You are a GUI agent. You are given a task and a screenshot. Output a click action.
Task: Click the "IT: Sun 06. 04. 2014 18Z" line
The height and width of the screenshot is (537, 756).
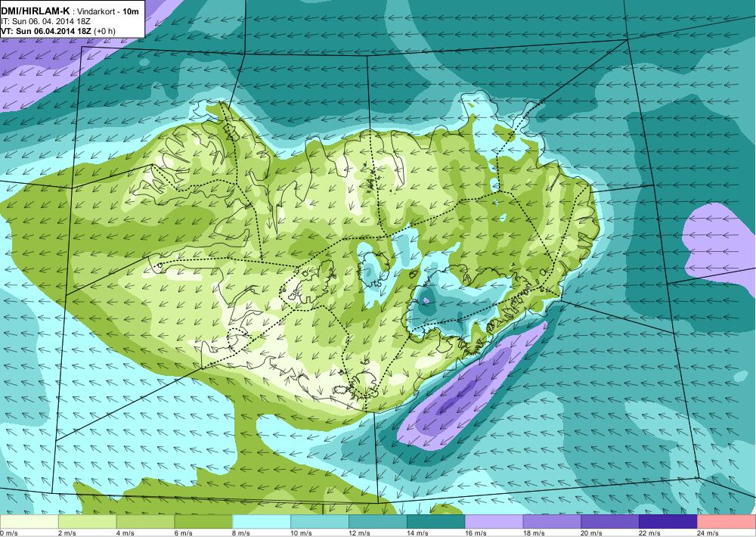coord(45,21)
